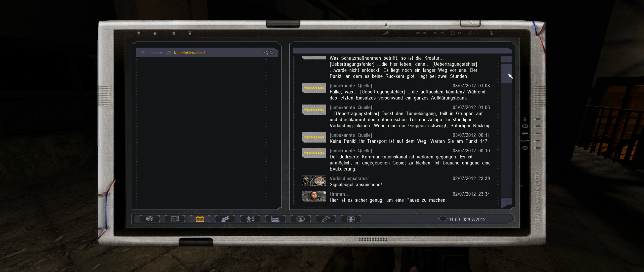Image resolution: width=644 pixels, height=272 pixels.
Task: Open the contacts group icon tab
Action: pyautogui.click(x=225, y=219)
